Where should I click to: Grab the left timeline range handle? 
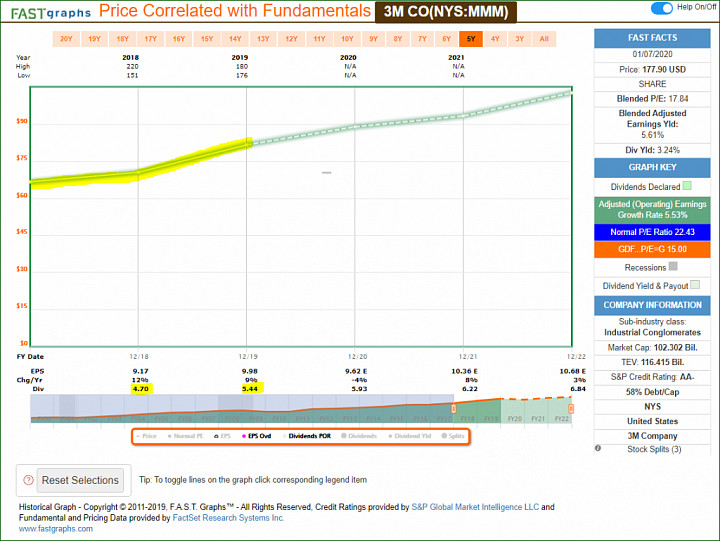coord(453,409)
